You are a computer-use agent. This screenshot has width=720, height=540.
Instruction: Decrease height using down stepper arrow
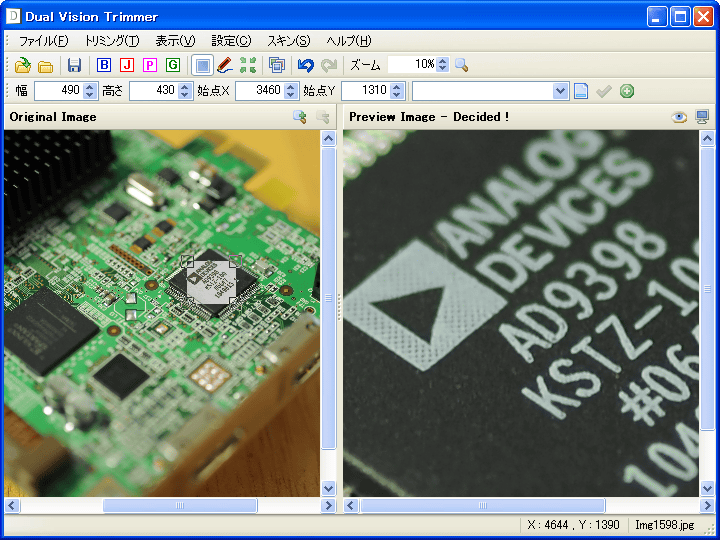coord(185,95)
